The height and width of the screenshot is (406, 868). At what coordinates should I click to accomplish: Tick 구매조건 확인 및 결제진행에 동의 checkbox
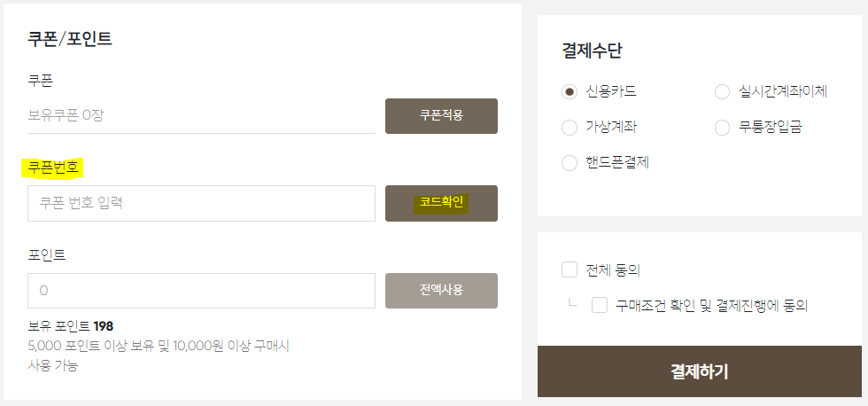coord(600,305)
